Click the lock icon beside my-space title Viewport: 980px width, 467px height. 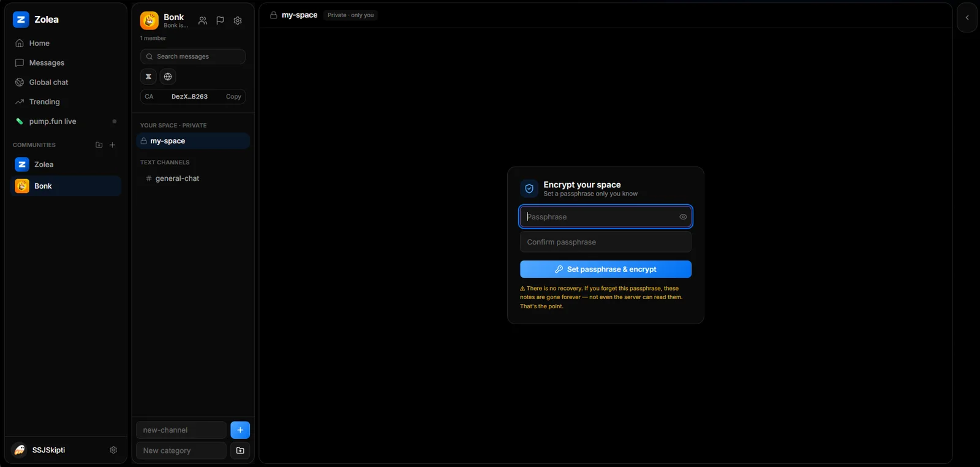pos(274,15)
